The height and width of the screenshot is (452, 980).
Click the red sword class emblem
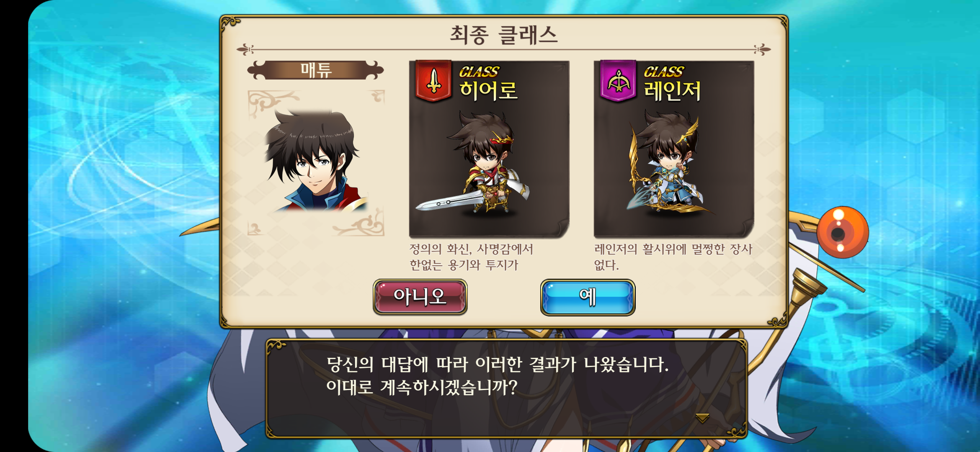pyautogui.click(x=433, y=80)
